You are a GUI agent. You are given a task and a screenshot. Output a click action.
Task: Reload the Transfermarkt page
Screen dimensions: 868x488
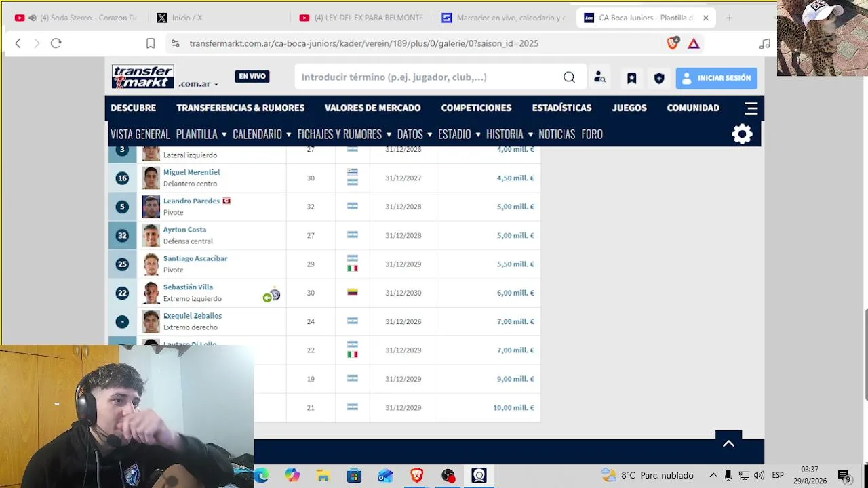tap(56, 43)
